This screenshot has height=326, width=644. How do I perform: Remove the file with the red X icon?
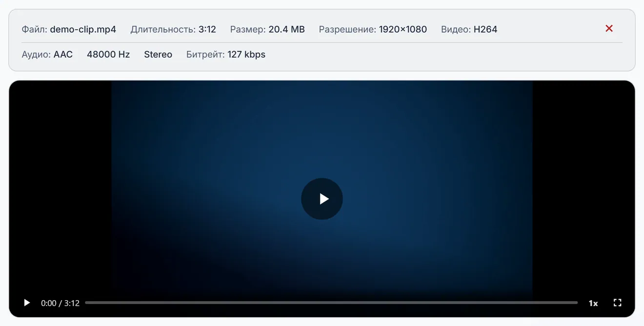click(x=609, y=29)
